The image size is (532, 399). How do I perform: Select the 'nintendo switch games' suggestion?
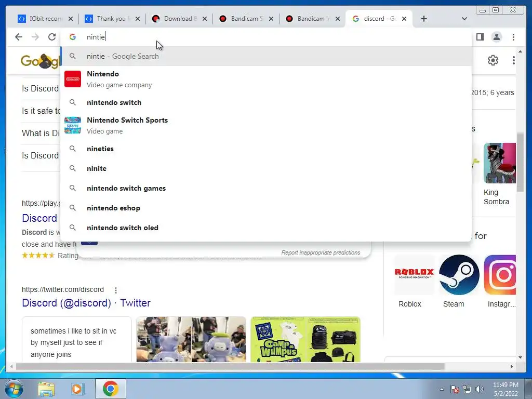[266, 188]
